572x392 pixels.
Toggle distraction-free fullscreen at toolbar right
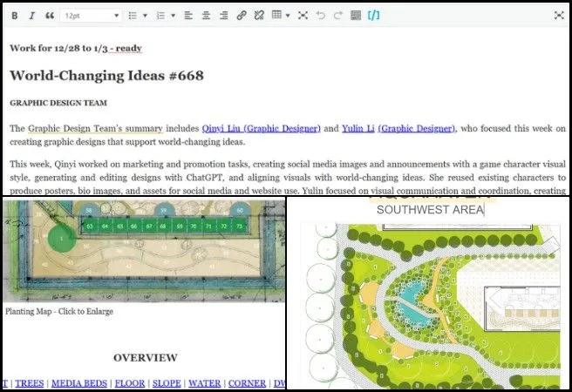pos(558,16)
